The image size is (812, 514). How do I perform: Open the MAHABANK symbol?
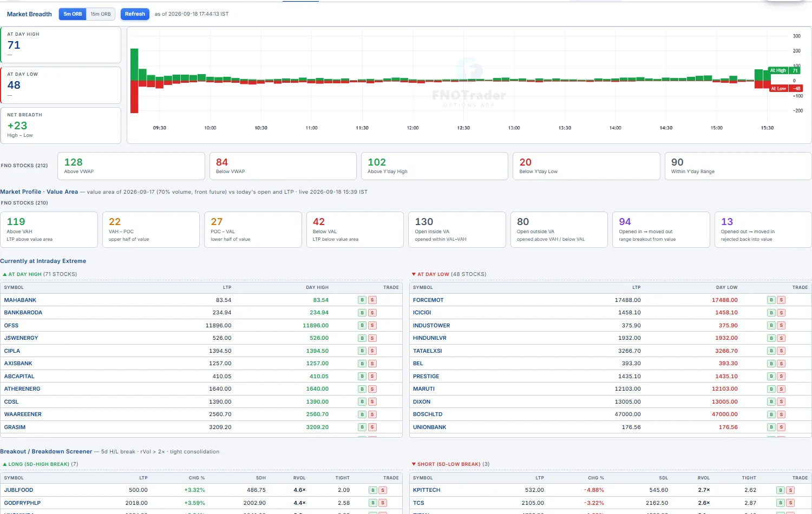(x=20, y=300)
